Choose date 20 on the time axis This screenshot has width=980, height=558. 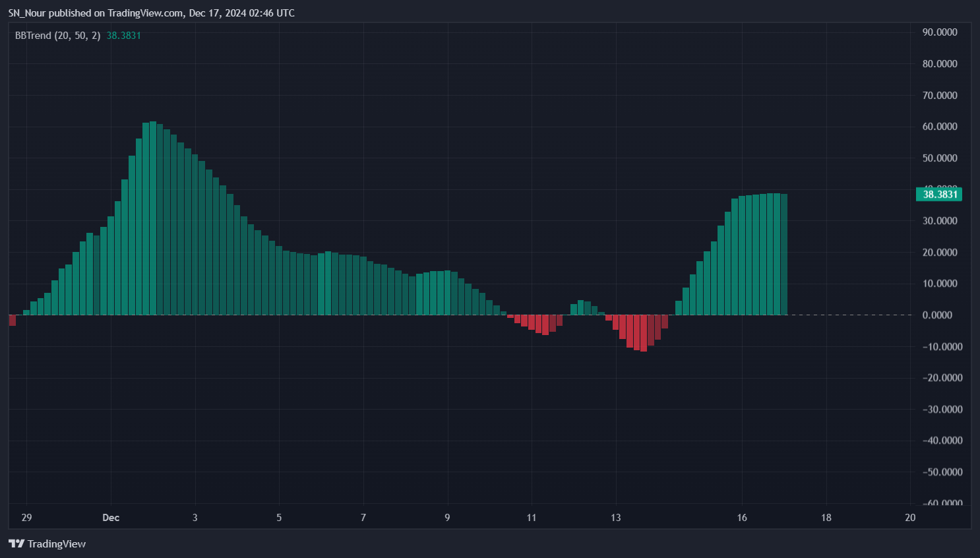coord(910,518)
